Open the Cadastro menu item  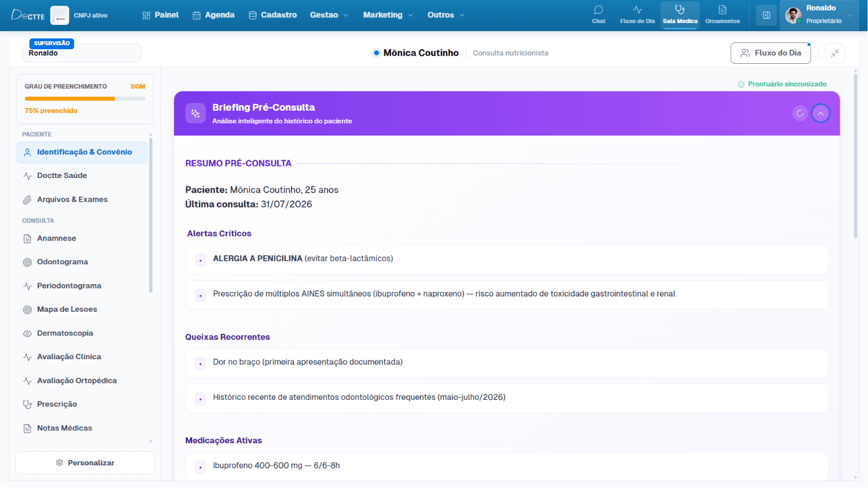(273, 15)
